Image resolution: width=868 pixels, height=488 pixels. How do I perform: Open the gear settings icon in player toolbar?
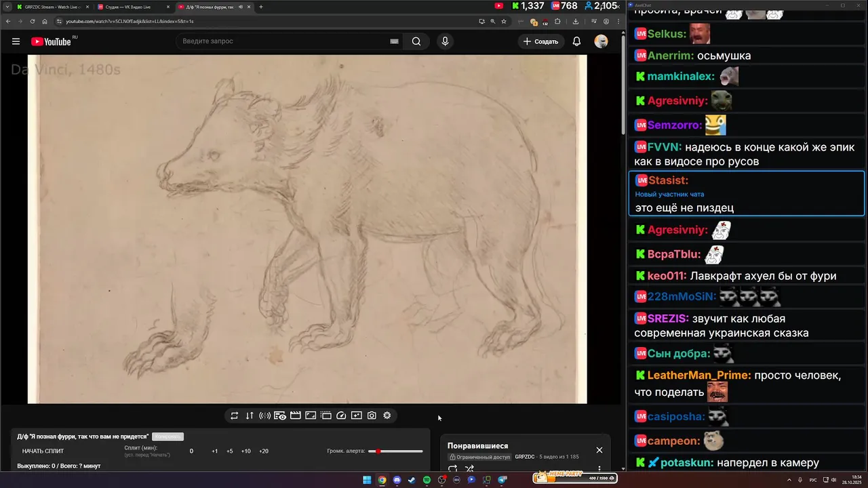pyautogui.click(x=387, y=415)
